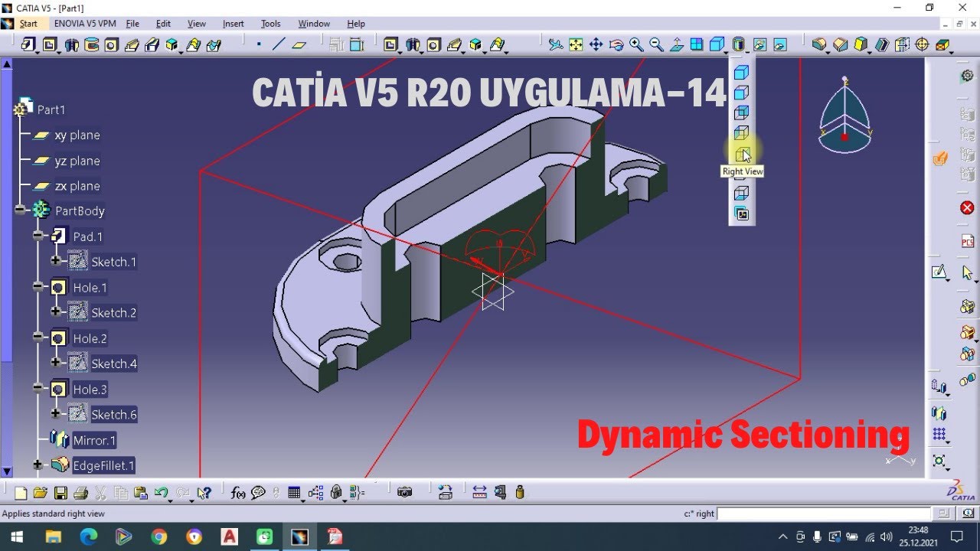This screenshot has height=551, width=980.
Task: Open Windows Start button
Action: point(15,536)
